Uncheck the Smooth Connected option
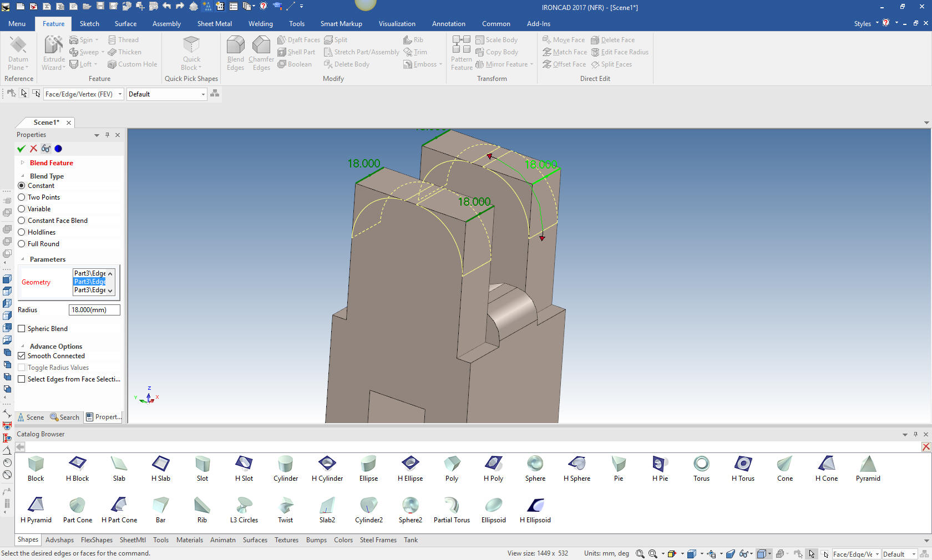 pos(22,356)
